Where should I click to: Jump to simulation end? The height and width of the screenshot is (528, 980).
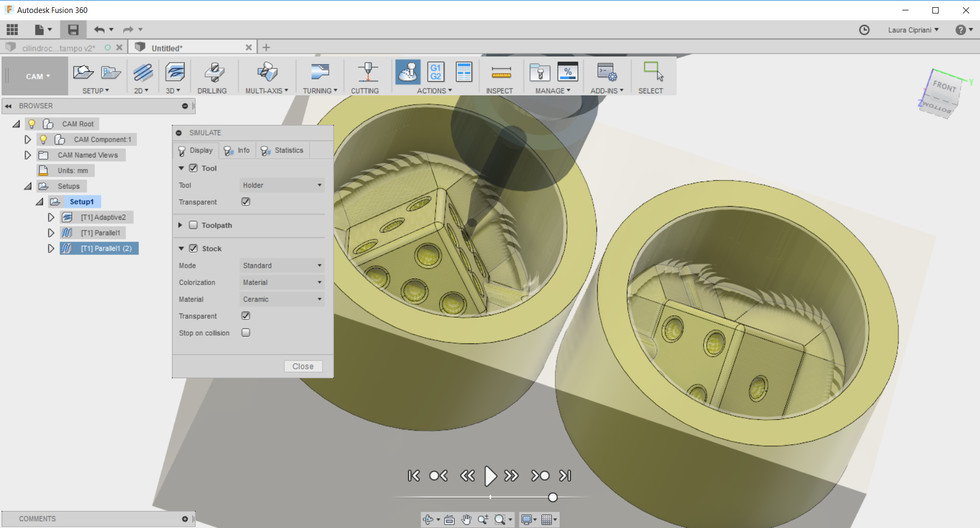click(x=565, y=476)
